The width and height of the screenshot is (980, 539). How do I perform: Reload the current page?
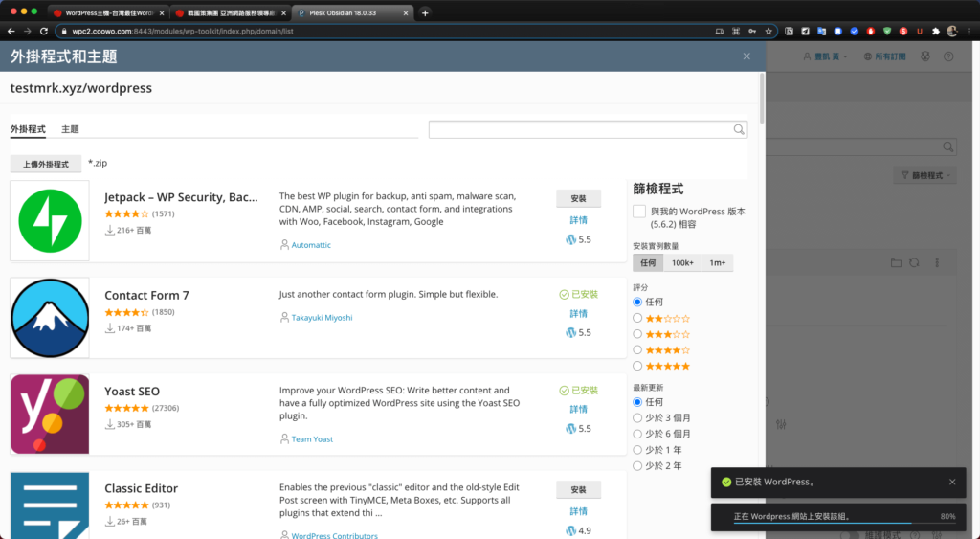(x=44, y=31)
